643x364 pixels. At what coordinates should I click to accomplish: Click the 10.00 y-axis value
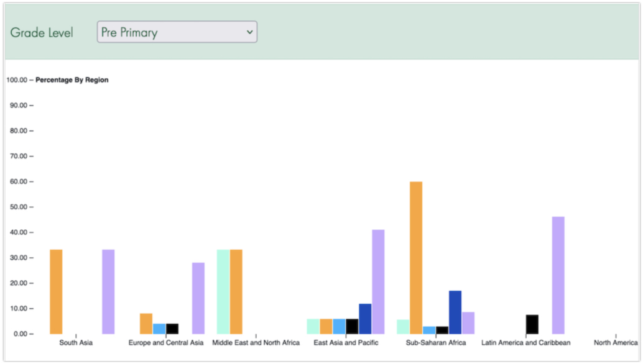coord(19,308)
